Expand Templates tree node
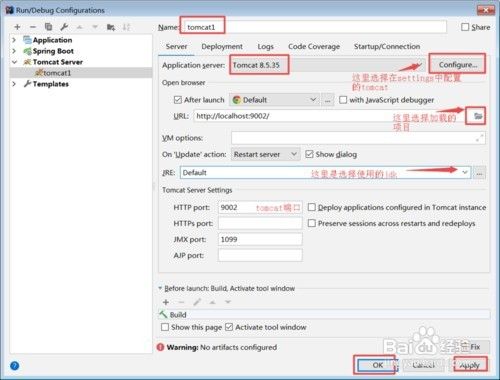 point(14,84)
